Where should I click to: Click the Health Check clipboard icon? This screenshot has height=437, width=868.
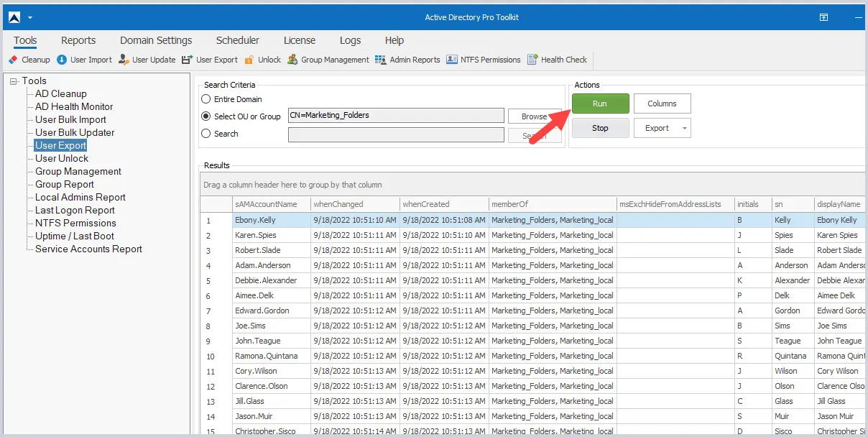[532, 60]
